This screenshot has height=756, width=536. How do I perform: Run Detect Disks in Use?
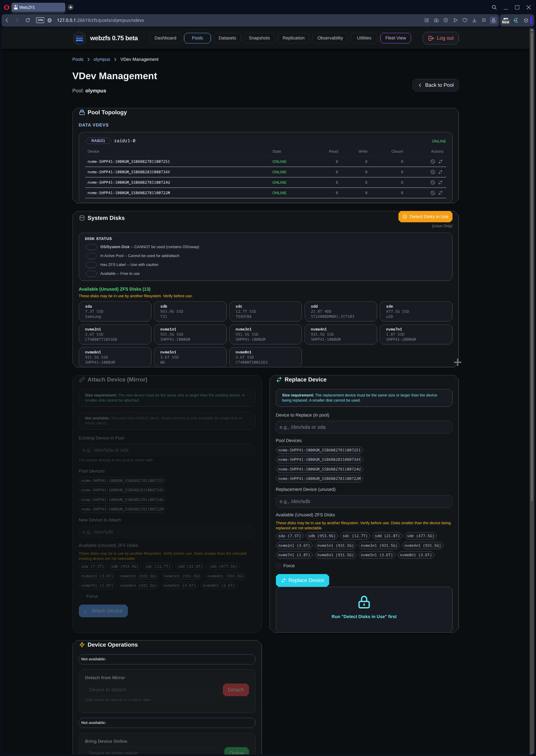pos(425,217)
